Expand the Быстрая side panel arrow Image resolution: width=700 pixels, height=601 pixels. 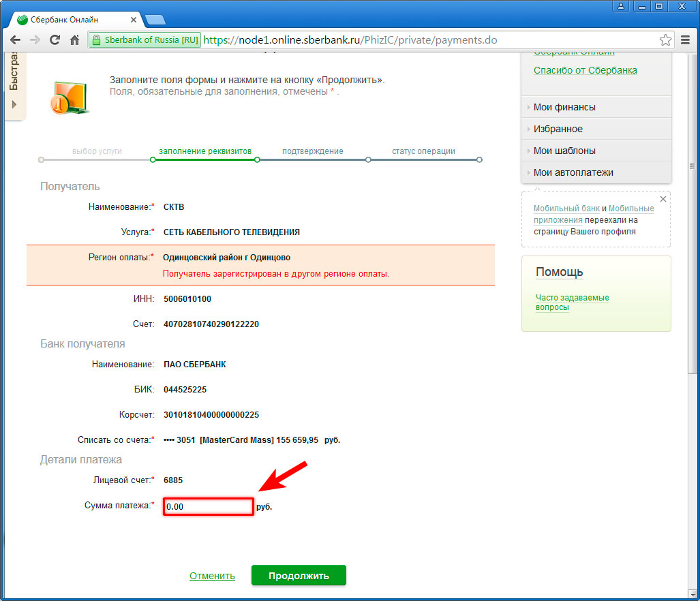pyautogui.click(x=14, y=104)
